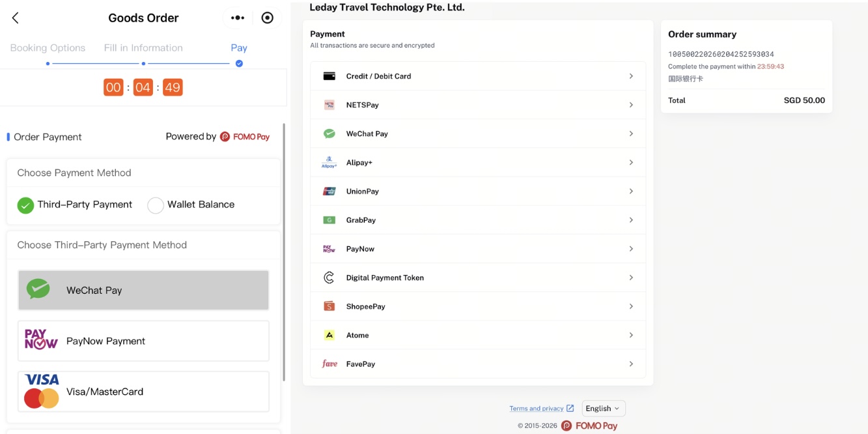
Task: Click the Fill in Information progress dot
Action: [x=143, y=64]
